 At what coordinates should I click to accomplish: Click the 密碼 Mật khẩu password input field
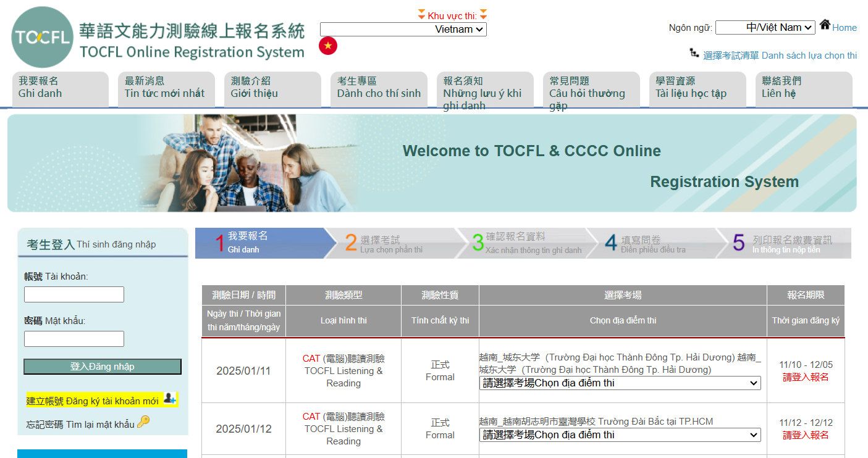[74, 339]
